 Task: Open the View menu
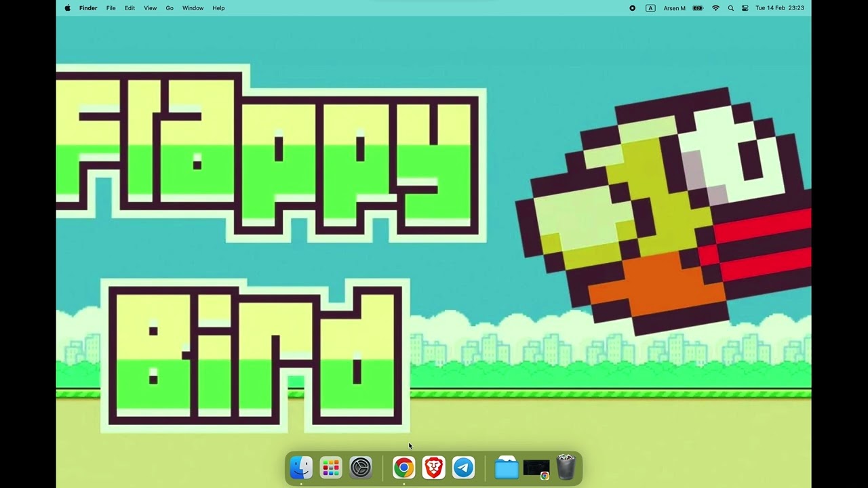(150, 8)
